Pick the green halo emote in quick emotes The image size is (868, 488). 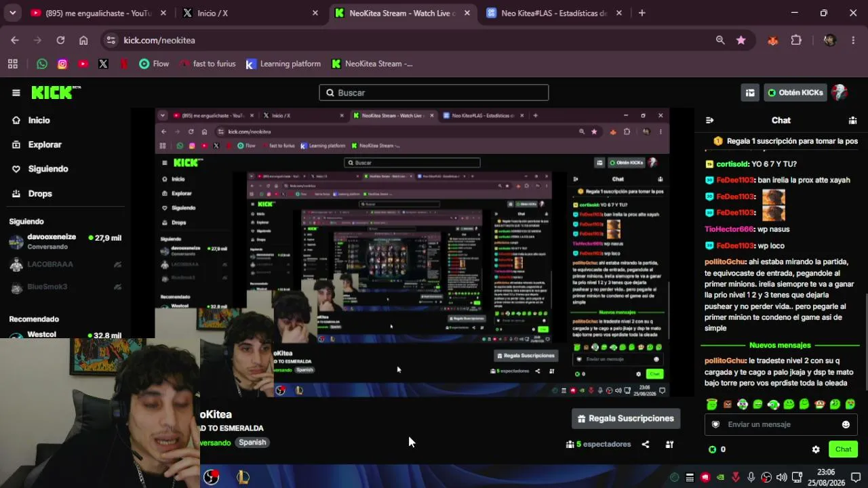tap(711, 405)
